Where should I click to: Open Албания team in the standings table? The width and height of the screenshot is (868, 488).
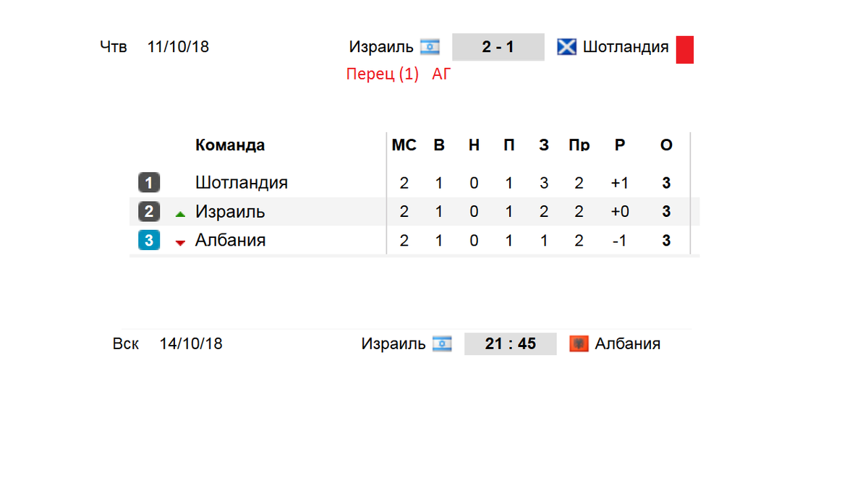click(231, 240)
